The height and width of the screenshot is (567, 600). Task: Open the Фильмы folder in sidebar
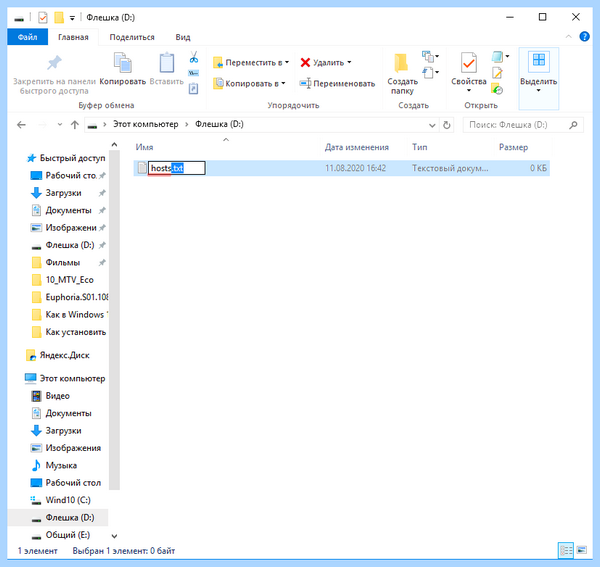coord(67,262)
